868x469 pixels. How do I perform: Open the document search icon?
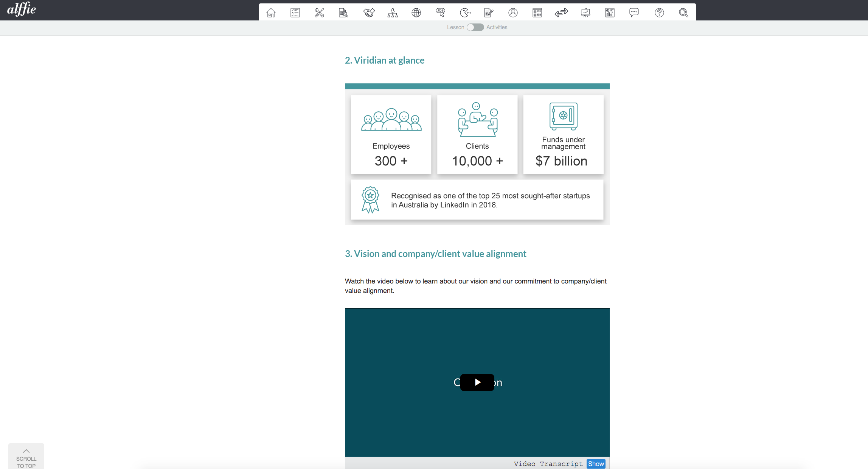(x=343, y=13)
